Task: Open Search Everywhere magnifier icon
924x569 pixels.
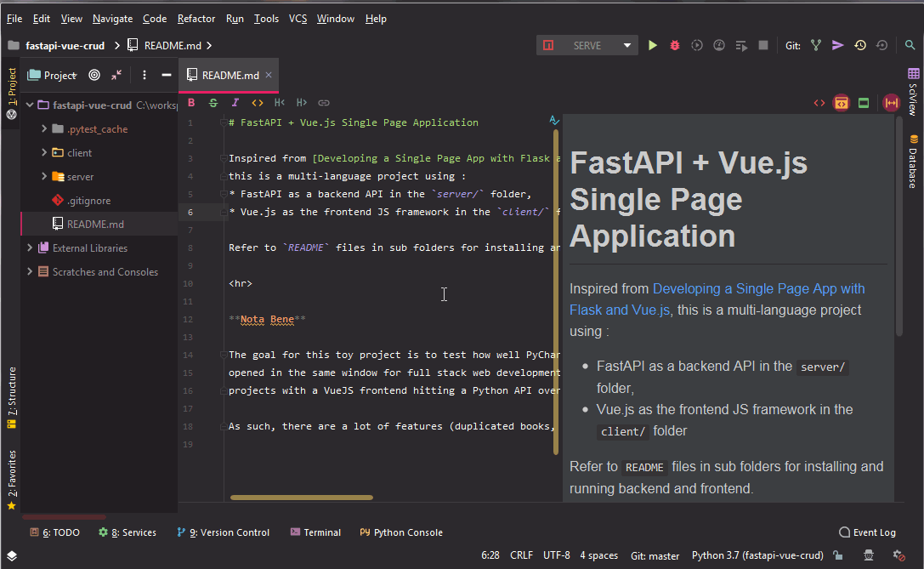Action: coord(910,45)
